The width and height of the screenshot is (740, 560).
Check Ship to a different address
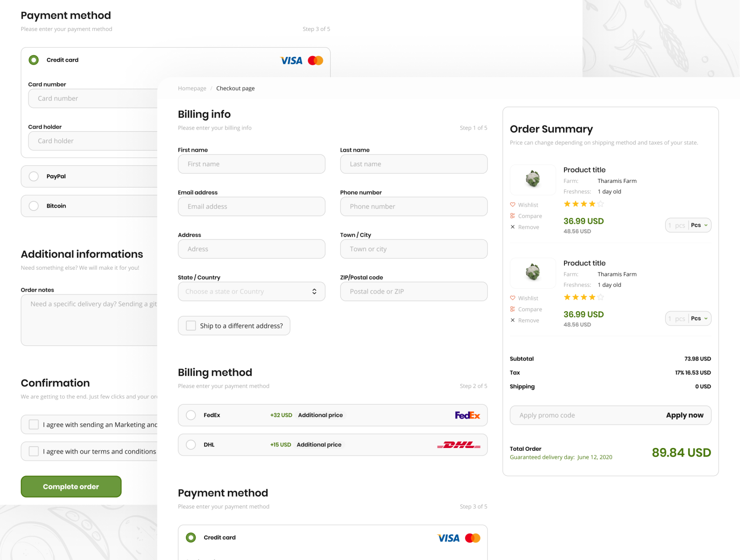point(191,326)
